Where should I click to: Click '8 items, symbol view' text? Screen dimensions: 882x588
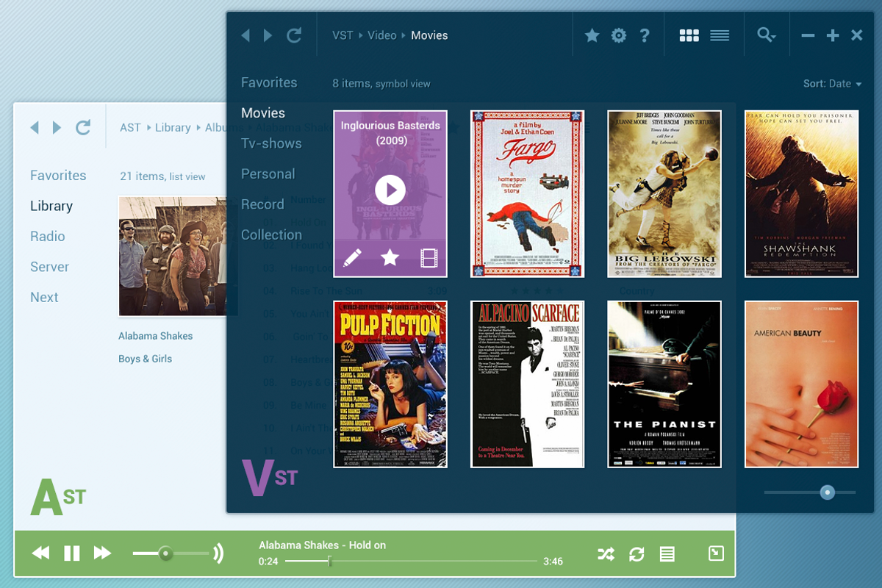click(381, 84)
